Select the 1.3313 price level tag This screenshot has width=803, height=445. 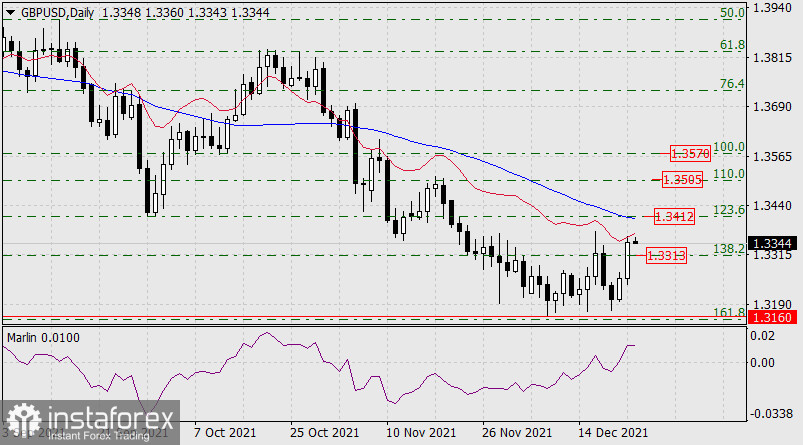665,256
